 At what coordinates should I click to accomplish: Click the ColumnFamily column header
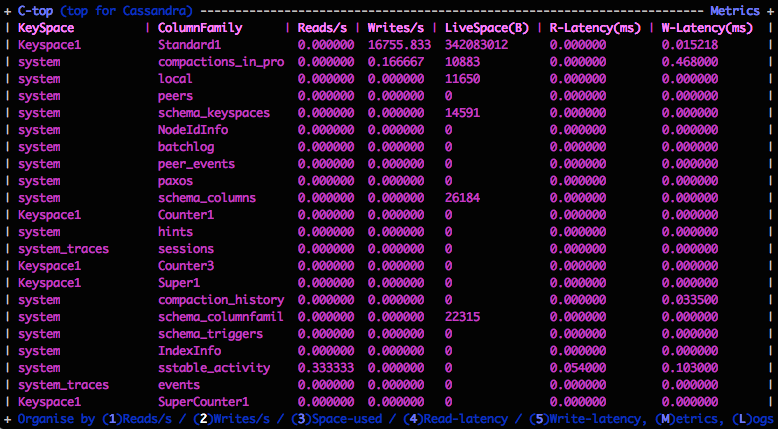200,28
